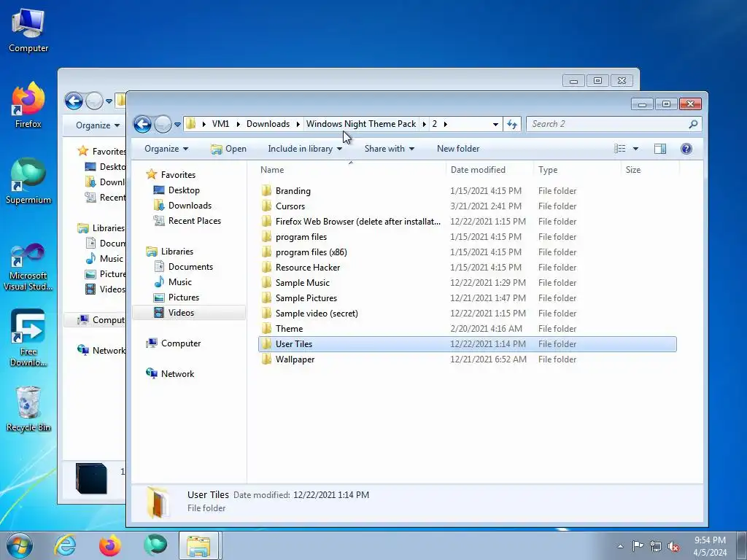Launch Firefox from the taskbar
The height and width of the screenshot is (560, 747).
(110, 545)
